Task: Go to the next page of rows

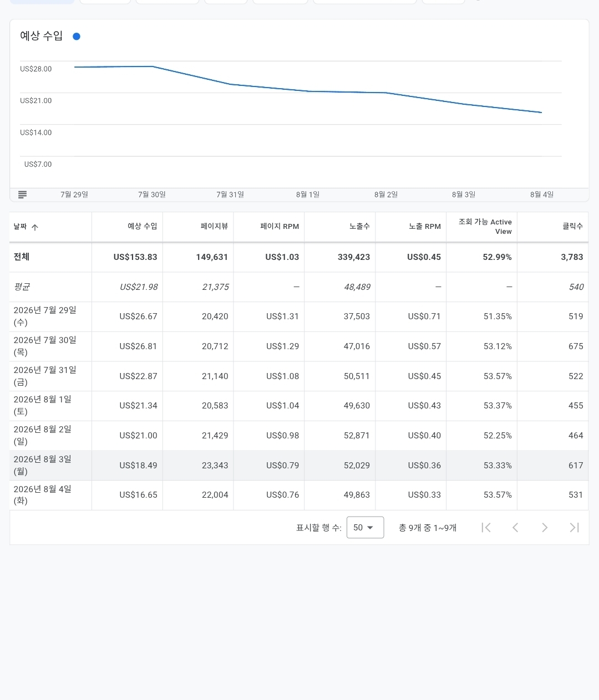Action: (x=545, y=528)
